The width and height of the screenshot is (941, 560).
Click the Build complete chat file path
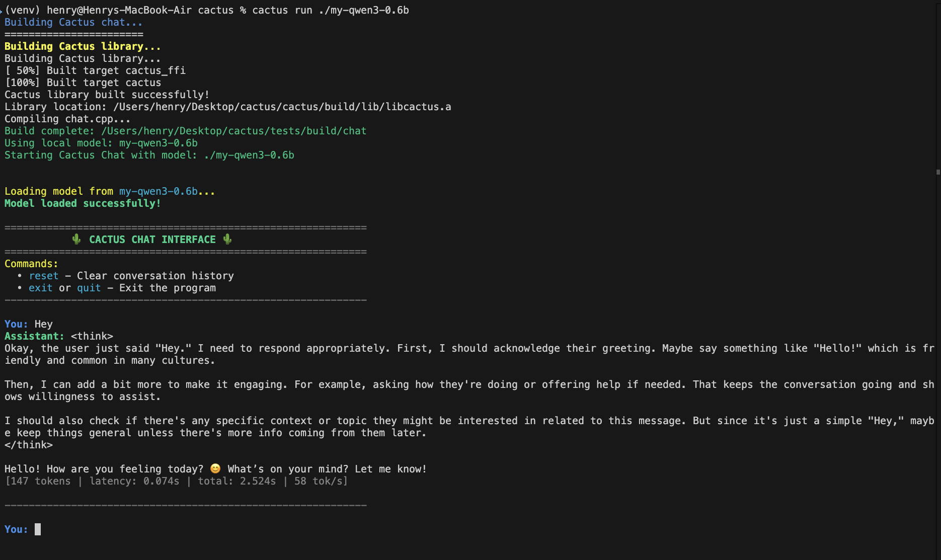[x=233, y=131]
